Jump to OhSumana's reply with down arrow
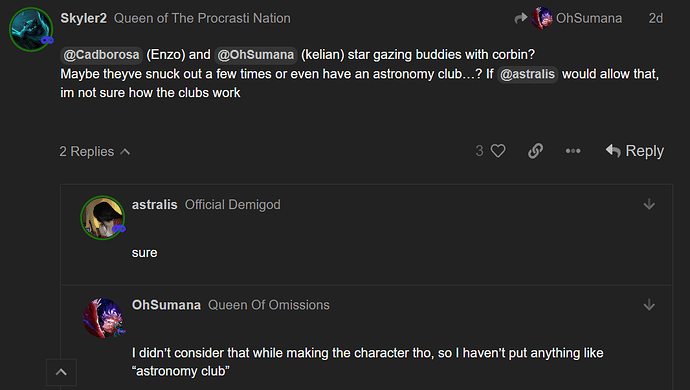The width and height of the screenshot is (690, 390). pyautogui.click(x=649, y=305)
